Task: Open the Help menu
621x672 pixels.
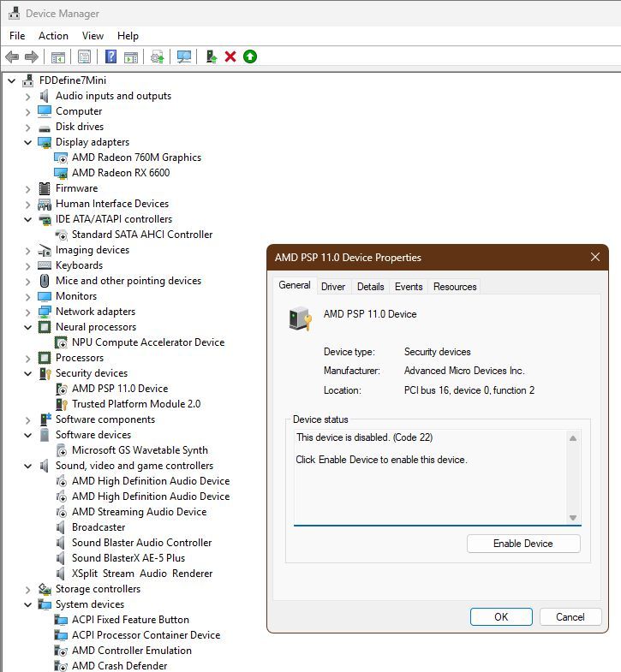Action: [128, 36]
